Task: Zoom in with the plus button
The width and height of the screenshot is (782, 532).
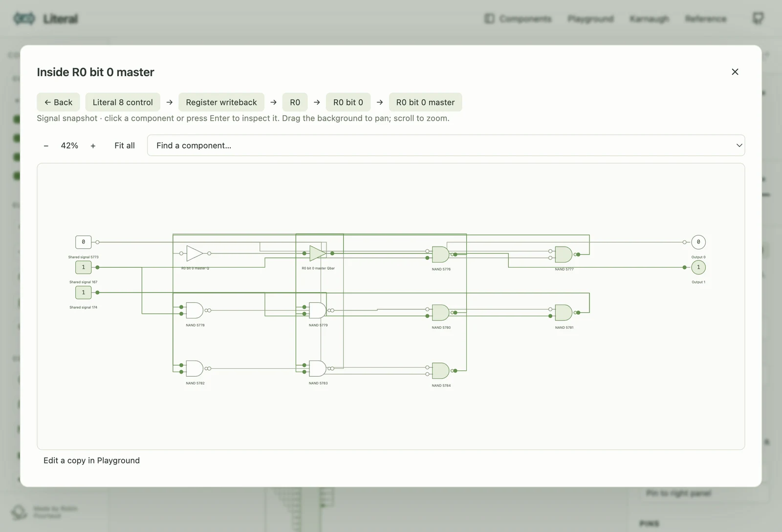Action: pyautogui.click(x=93, y=146)
